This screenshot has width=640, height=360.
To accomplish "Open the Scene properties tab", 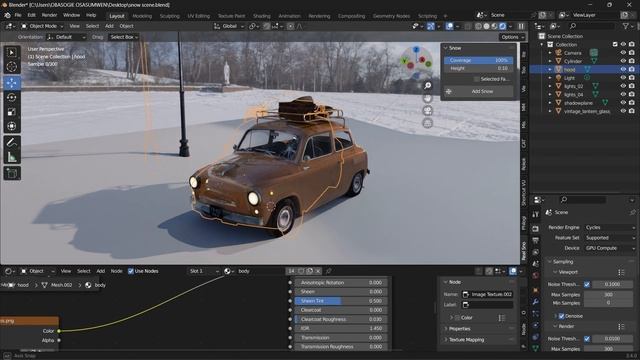I will [536, 264].
